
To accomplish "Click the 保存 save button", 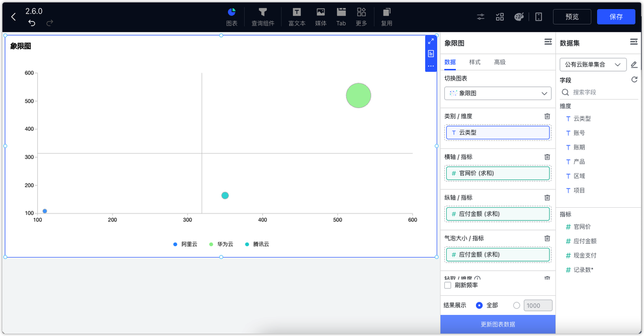I will [616, 16].
